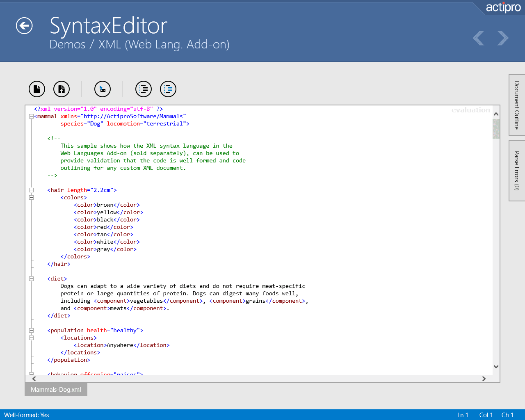Viewport: 525px width, 420px height.
Task: Open the Document Outline side tab
Action: [x=517, y=105]
